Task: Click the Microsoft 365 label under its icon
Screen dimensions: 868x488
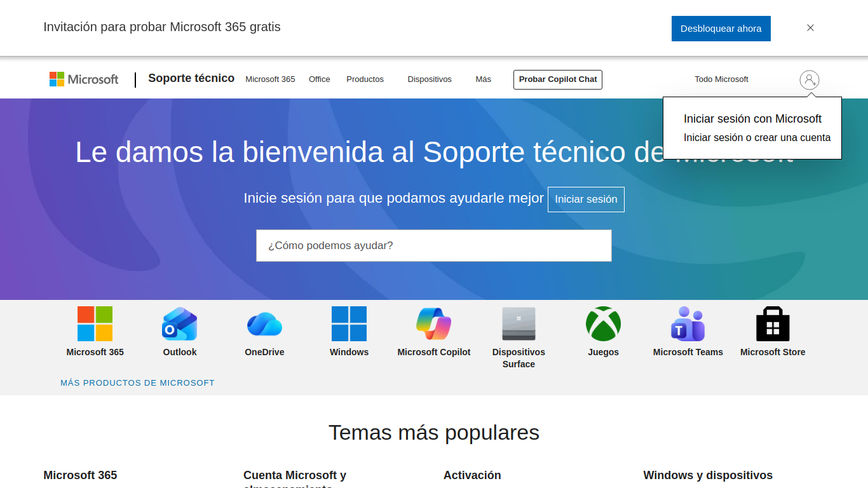Action: pos(95,352)
